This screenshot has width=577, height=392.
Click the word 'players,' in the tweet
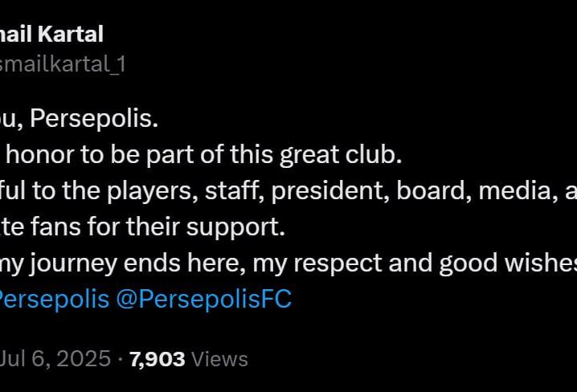tap(153, 191)
